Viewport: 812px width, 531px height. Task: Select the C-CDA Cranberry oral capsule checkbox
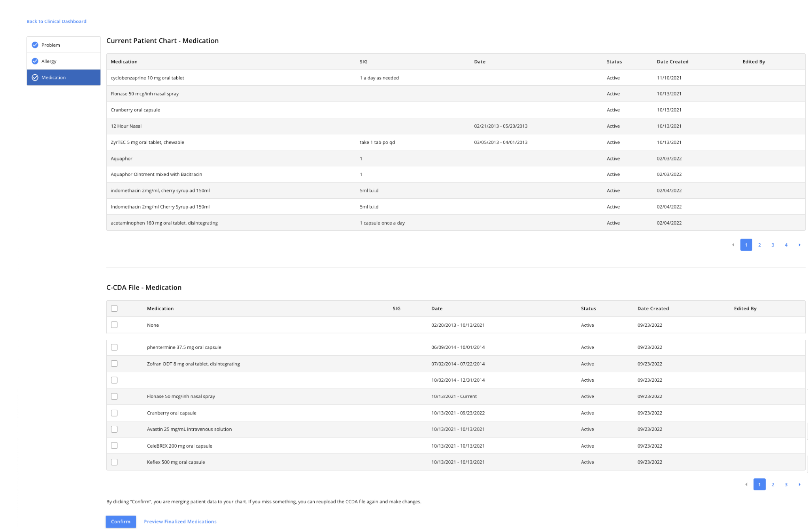[114, 413]
